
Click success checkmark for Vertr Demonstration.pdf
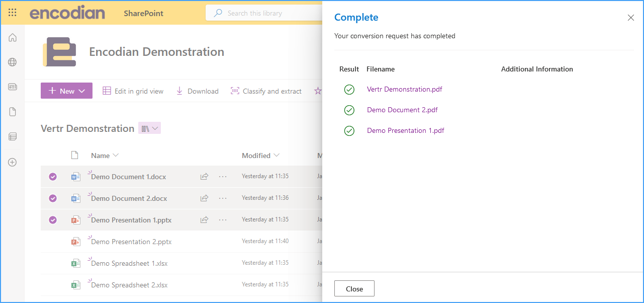pos(349,90)
